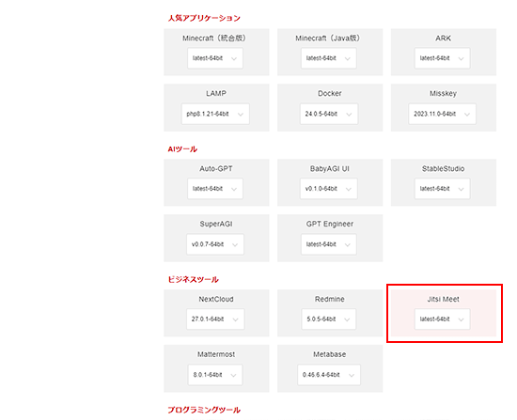
Task: Choose the StableStudio tool label
Action: 443,169
